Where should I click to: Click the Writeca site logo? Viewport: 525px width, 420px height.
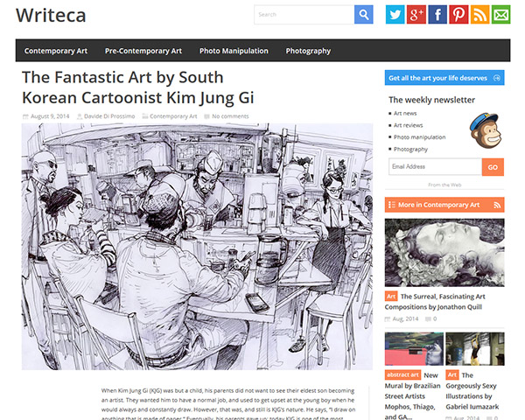coord(51,15)
